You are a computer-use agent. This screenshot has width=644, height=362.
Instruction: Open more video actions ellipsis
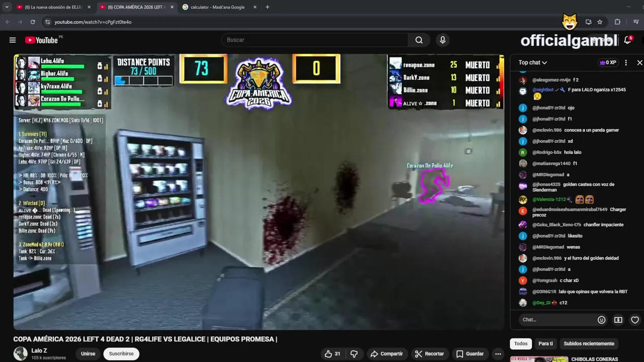[498, 354]
